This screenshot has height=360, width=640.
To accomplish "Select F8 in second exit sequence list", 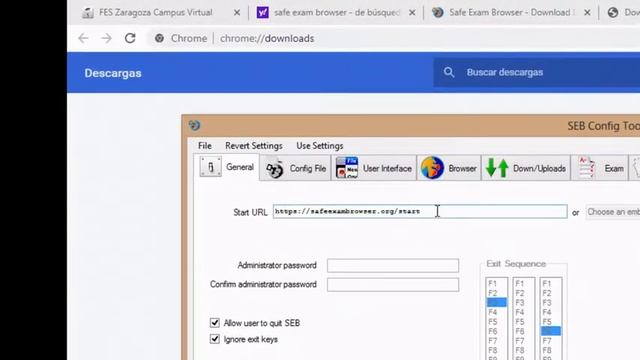I will point(523,350).
